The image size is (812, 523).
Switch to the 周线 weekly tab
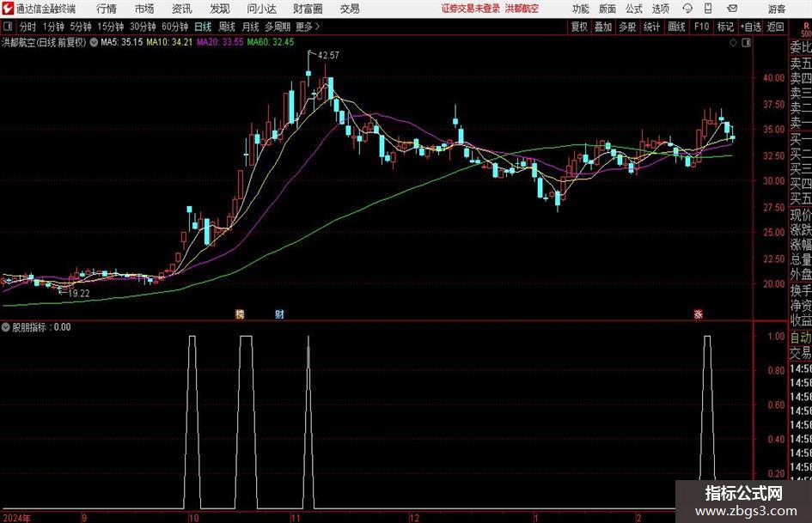click(x=227, y=27)
